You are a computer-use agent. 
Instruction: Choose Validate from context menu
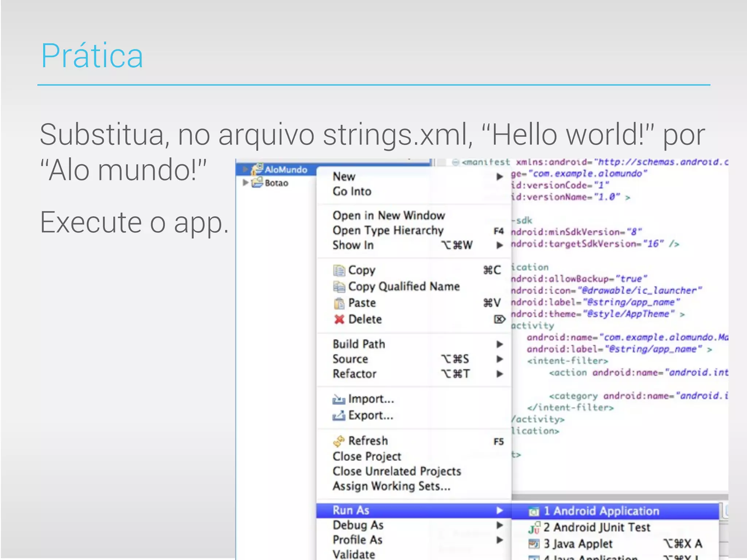(414, 554)
